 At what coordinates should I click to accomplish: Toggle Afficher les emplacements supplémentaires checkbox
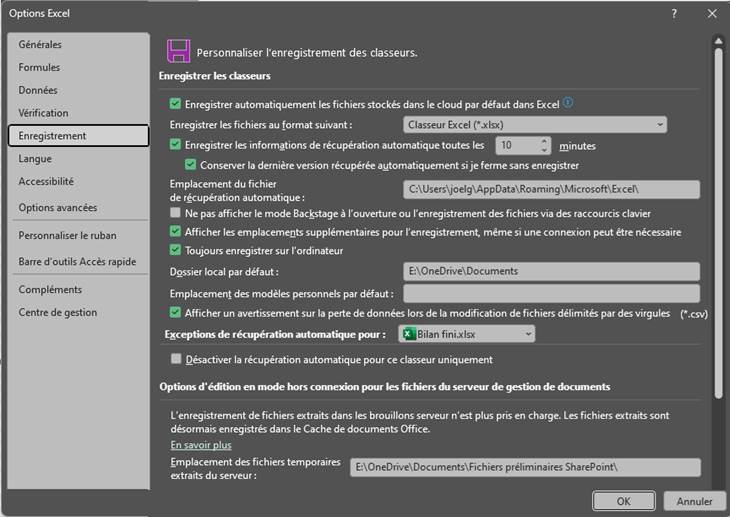click(x=175, y=231)
